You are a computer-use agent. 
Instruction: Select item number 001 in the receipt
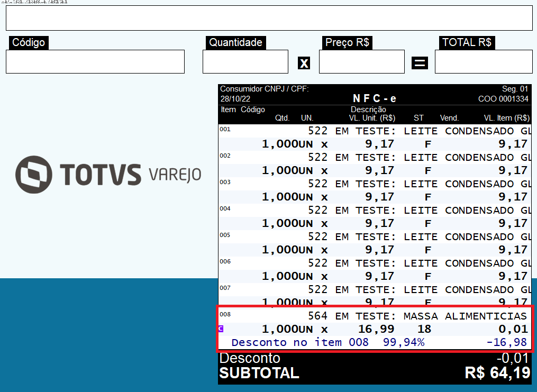[225, 129]
